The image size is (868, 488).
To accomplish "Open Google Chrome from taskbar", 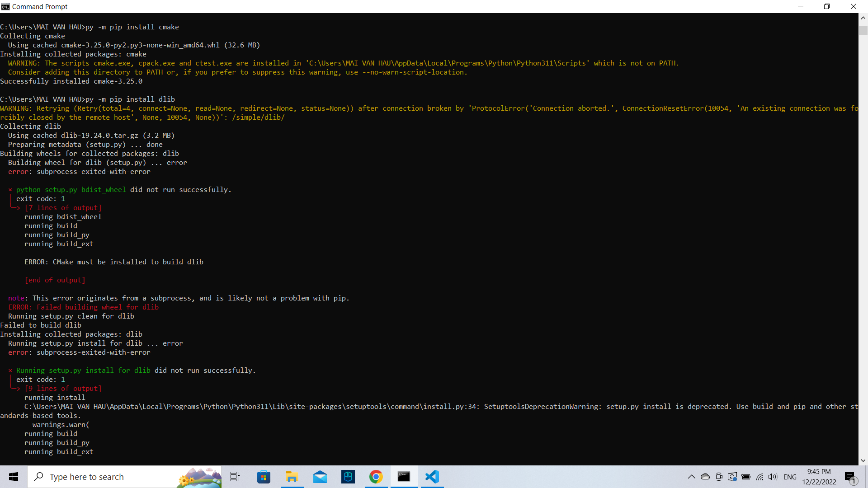I will (376, 477).
